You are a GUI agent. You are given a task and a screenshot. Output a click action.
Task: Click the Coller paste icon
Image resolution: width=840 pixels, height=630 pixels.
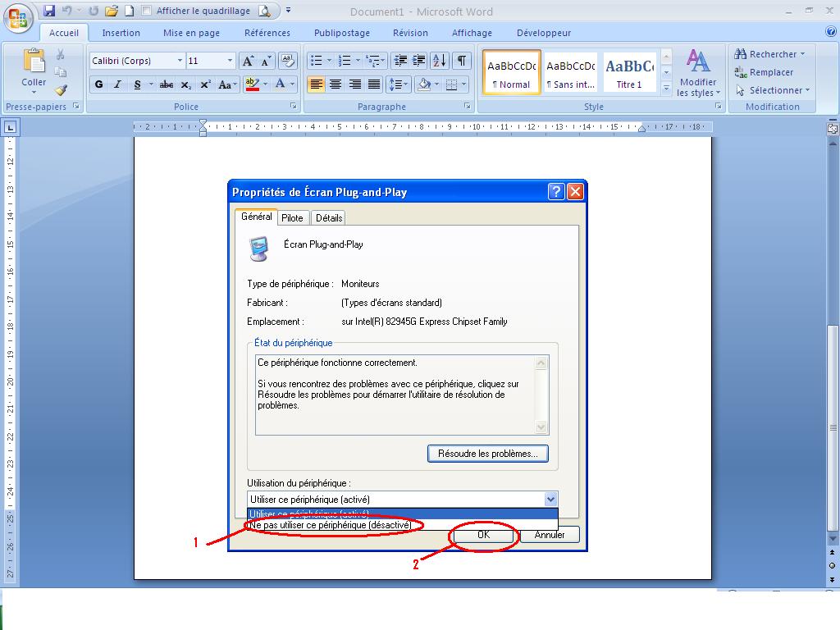[34, 61]
